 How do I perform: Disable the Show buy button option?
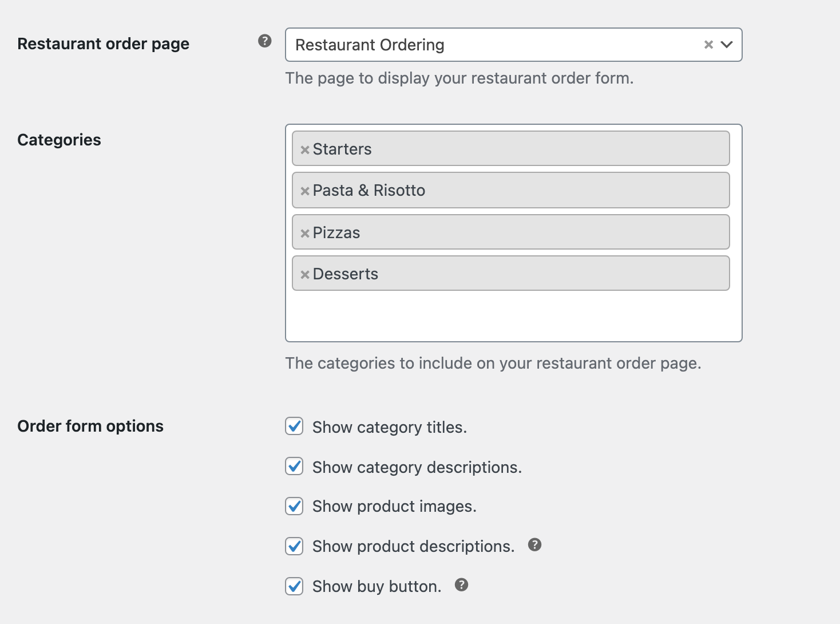coord(294,586)
